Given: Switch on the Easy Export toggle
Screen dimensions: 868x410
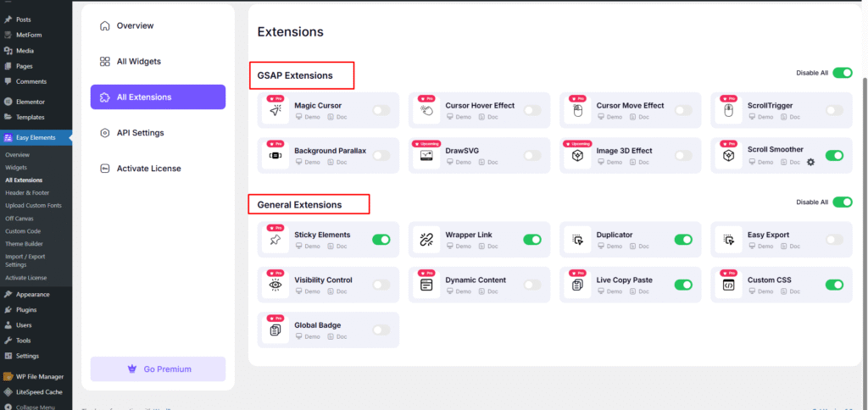Looking at the screenshot, I should pyautogui.click(x=834, y=240).
